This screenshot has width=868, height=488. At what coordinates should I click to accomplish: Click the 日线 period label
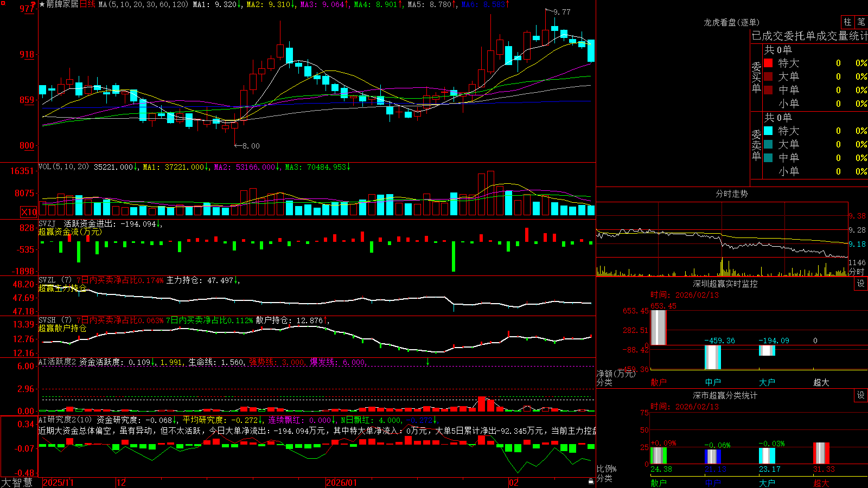[x=87, y=4]
